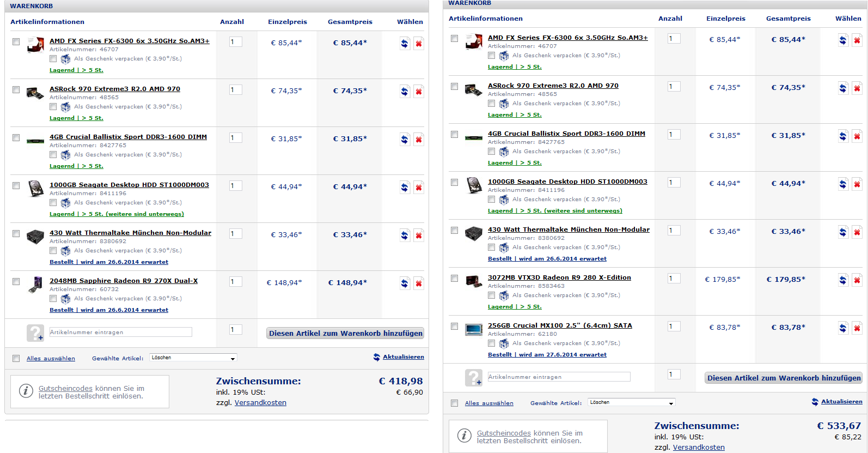Open 2048MB Sapphire Radeon R9 270X Dual-X link
The image size is (868, 453).
124,281
